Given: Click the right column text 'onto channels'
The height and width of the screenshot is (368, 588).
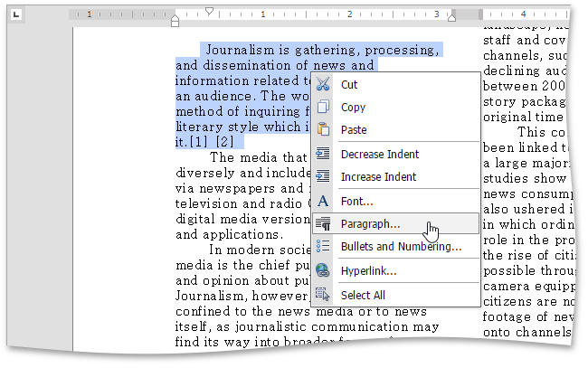Looking at the screenshot, I should pyautogui.click(x=526, y=332).
